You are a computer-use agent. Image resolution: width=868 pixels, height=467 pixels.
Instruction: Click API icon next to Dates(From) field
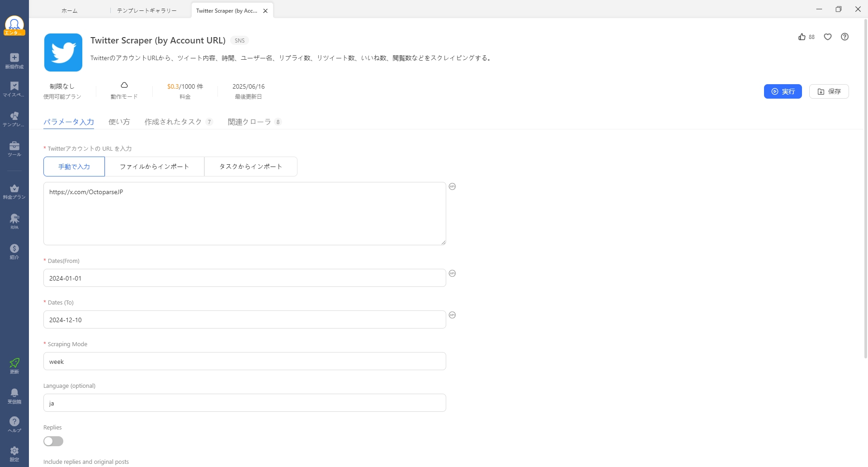[453, 273]
